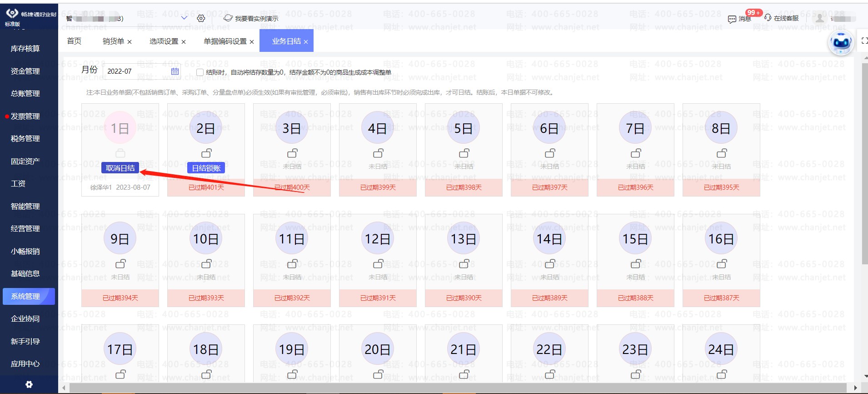The image size is (868, 394).
Task: Click the lock icon for 2日
Action: click(x=206, y=153)
